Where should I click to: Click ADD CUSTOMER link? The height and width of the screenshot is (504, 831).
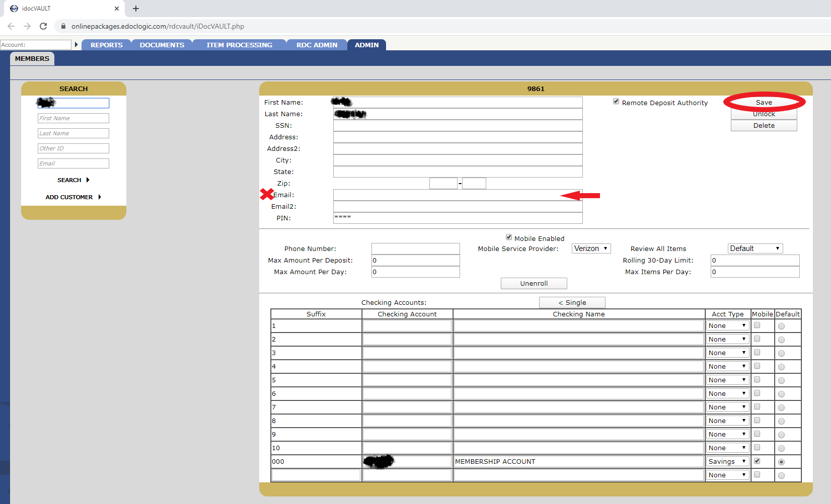coord(73,197)
